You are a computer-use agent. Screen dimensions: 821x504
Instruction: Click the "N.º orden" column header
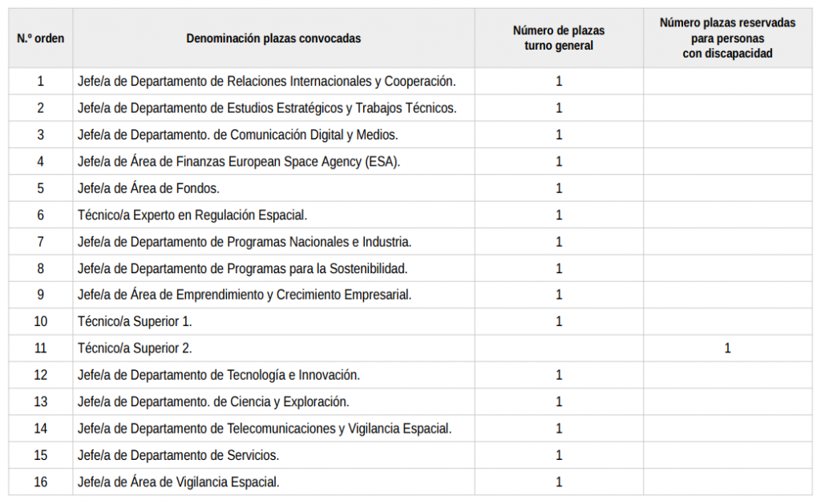coord(40,38)
